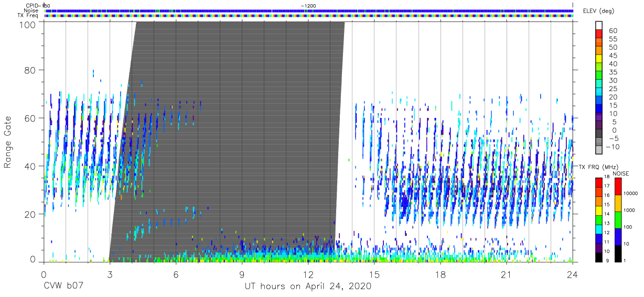Click the blue ELEV swatch between 15 and 10

pyautogui.click(x=599, y=109)
